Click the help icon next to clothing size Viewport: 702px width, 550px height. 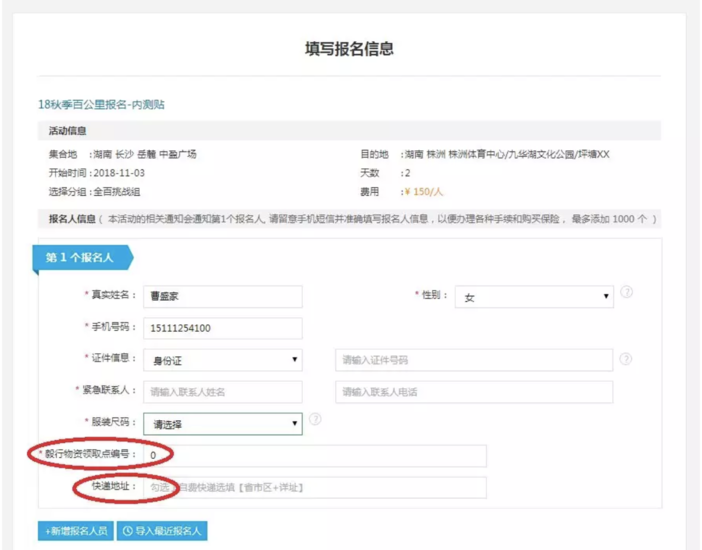[315, 420]
